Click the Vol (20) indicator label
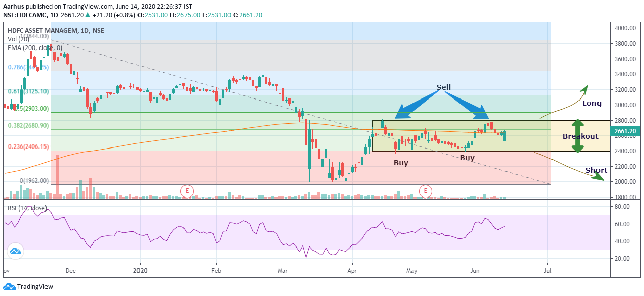This screenshot has width=644, height=296. click(x=19, y=39)
